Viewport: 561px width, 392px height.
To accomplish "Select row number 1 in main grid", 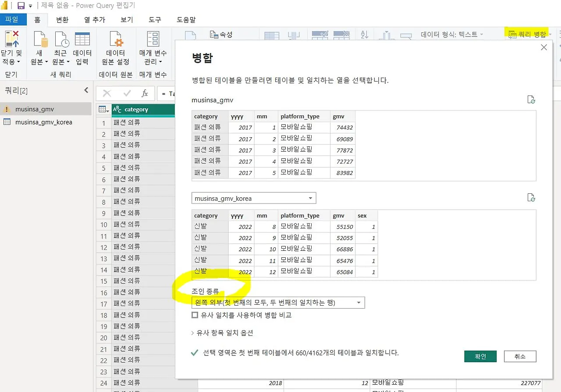I will [x=104, y=123].
